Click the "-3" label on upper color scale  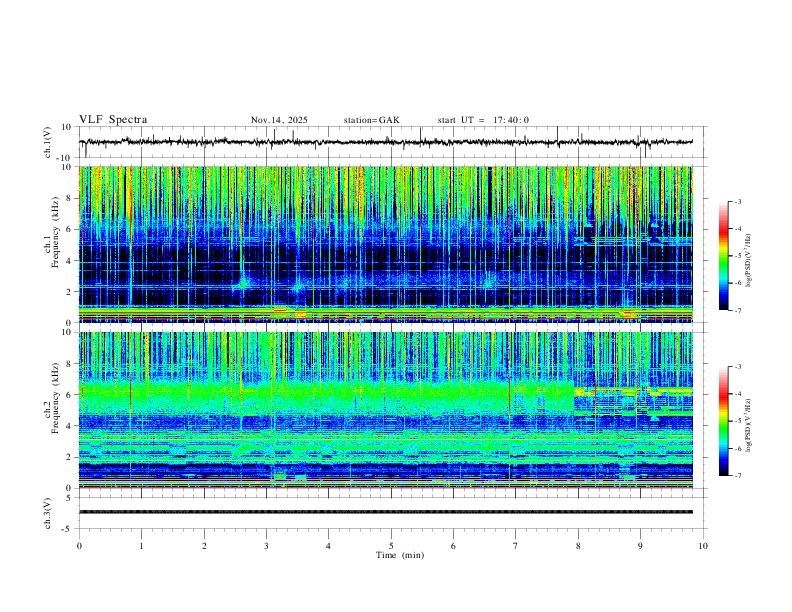click(x=737, y=202)
